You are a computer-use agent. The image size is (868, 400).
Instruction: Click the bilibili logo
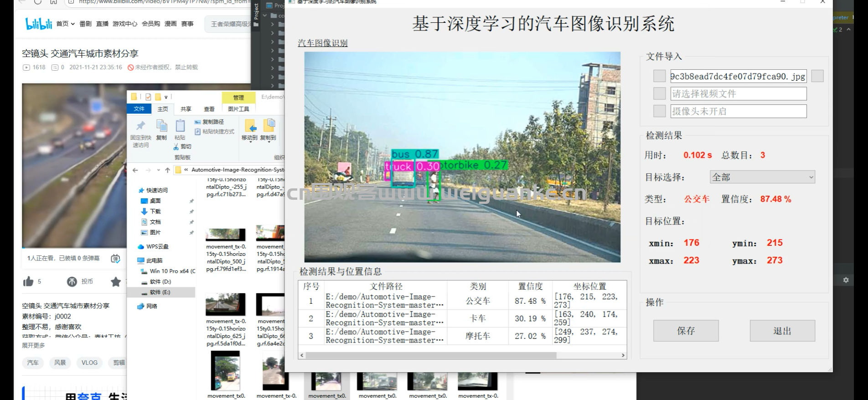(38, 24)
